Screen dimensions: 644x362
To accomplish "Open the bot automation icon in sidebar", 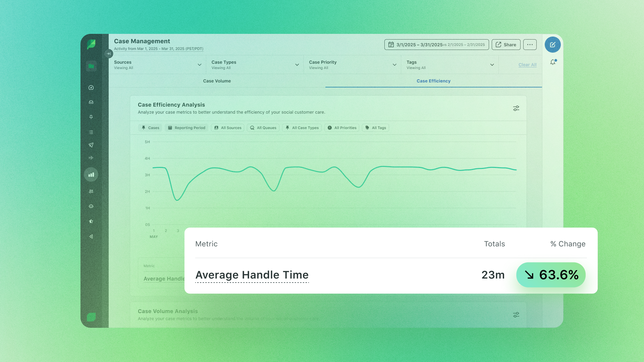I will 91,206.
